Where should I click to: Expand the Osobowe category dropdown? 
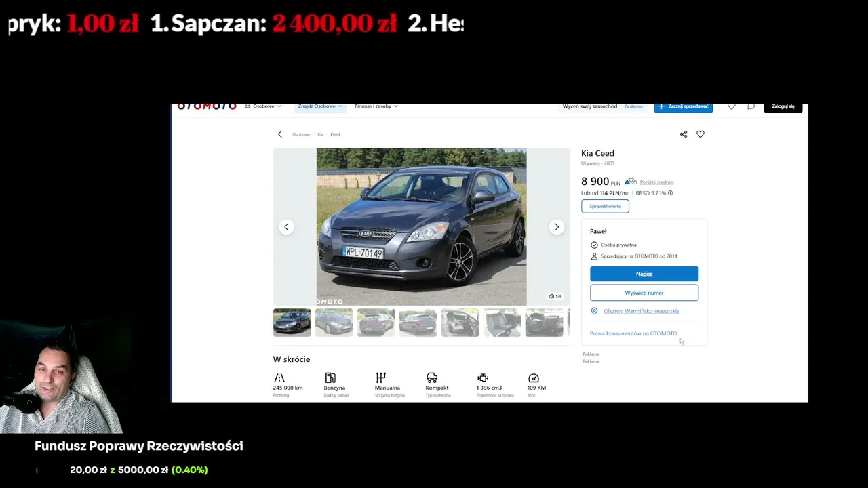coord(263,106)
